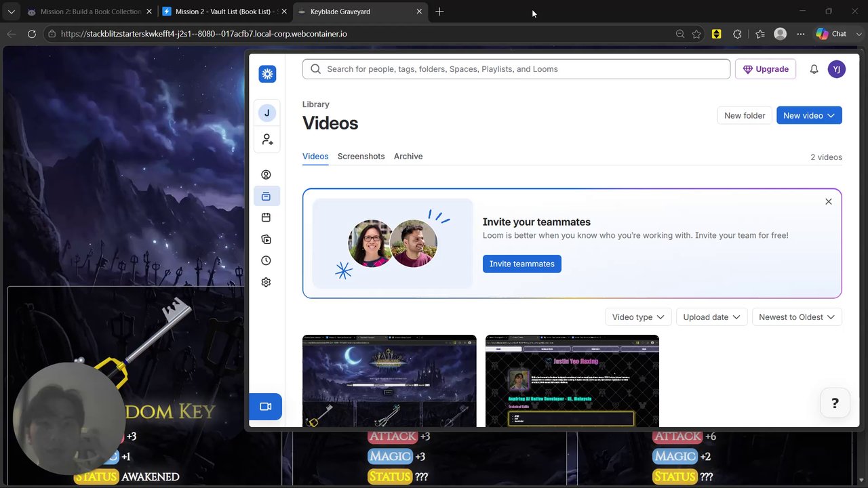Open the Newest to Oldest sort dropdown

(x=797, y=317)
